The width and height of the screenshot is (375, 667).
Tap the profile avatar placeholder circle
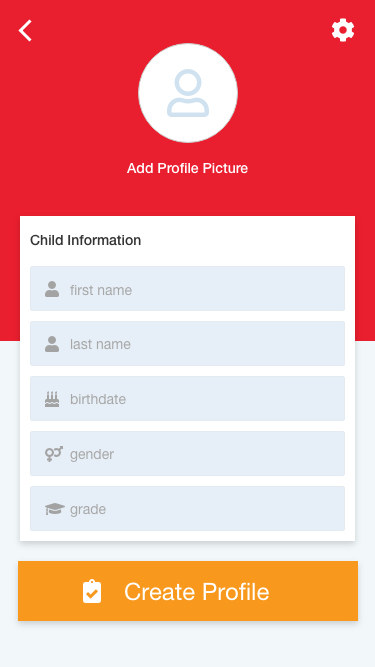pos(188,93)
